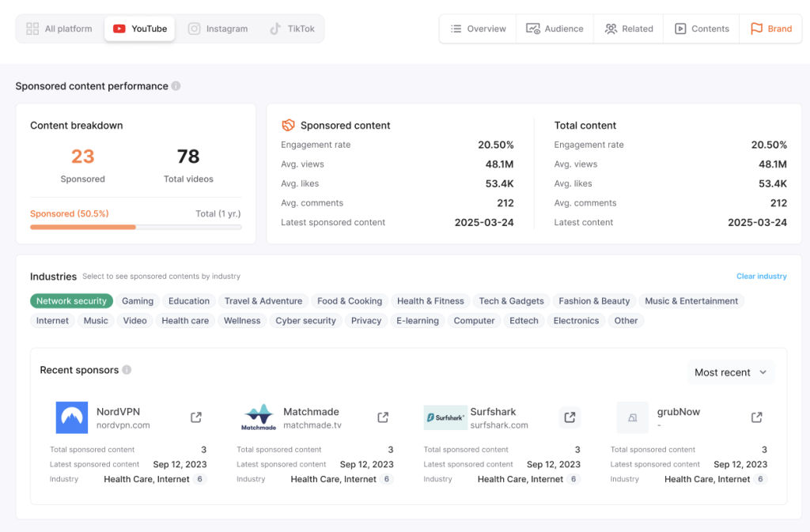Screen dimensions: 810x532
Task: Enable the Cyber security industry filter
Action: click(x=305, y=321)
